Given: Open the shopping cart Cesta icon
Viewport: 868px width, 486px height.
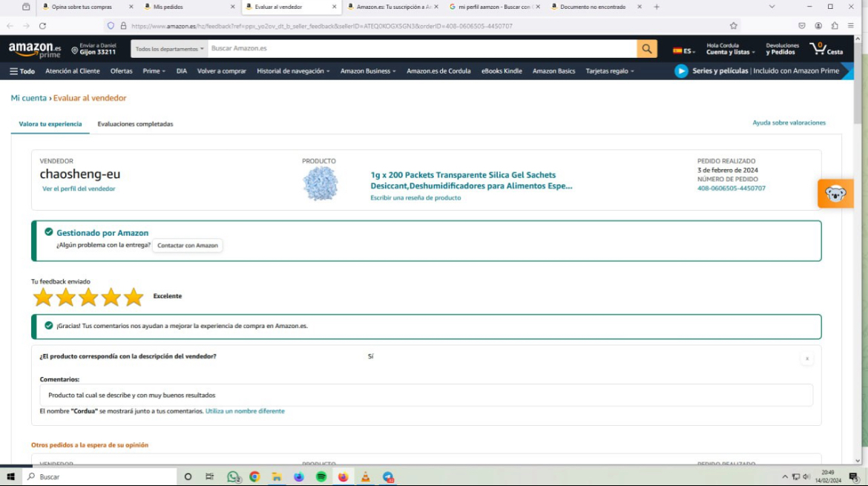Looking at the screenshot, I should point(826,49).
